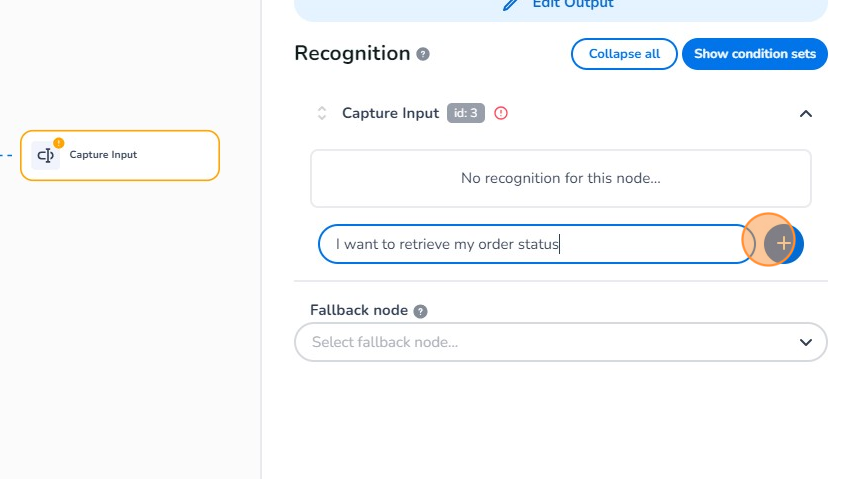Click the Capture Input node's cursor icon

tap(45, 156)
